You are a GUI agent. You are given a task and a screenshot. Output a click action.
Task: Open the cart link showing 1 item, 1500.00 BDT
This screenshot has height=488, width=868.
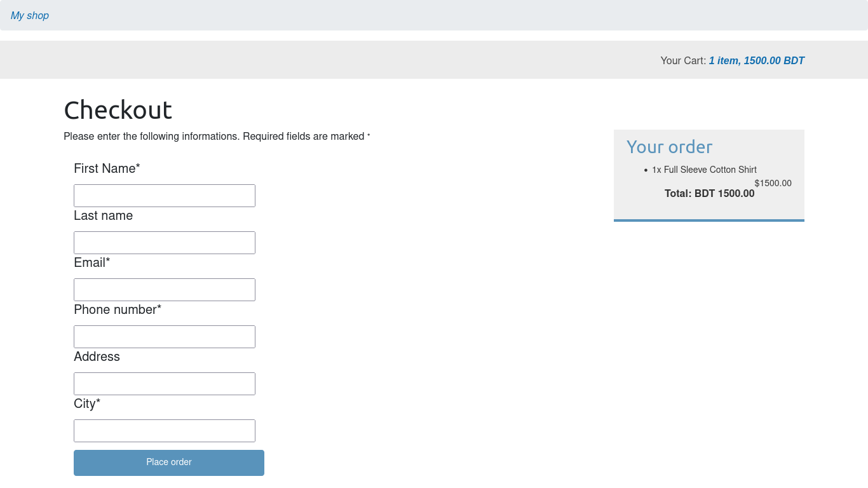(x=757, y=60)
